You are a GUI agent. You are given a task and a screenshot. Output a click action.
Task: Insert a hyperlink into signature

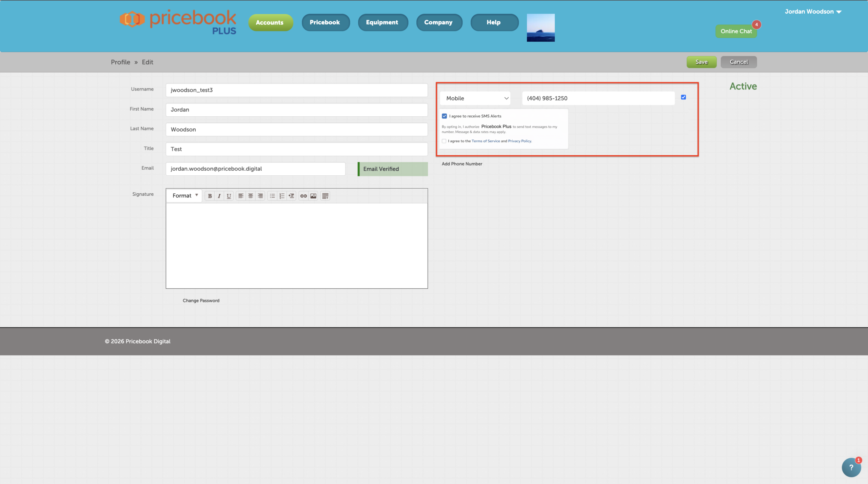pos(303,196)
